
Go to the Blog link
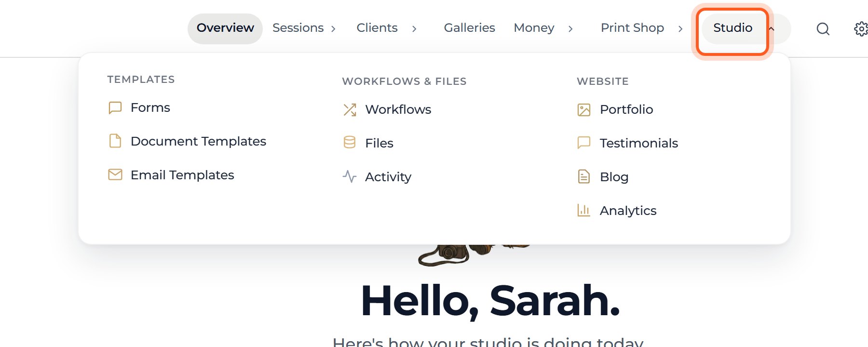(614, 177)
